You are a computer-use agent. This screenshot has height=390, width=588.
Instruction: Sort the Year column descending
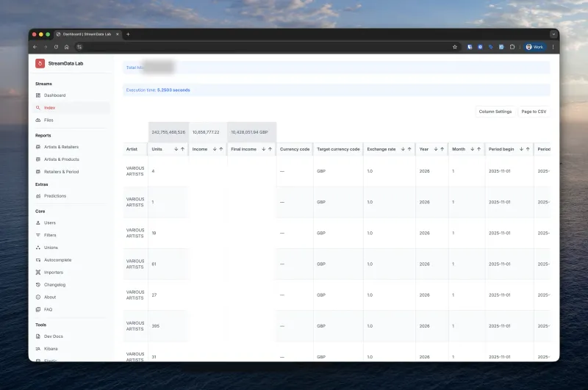pos(435,149)
